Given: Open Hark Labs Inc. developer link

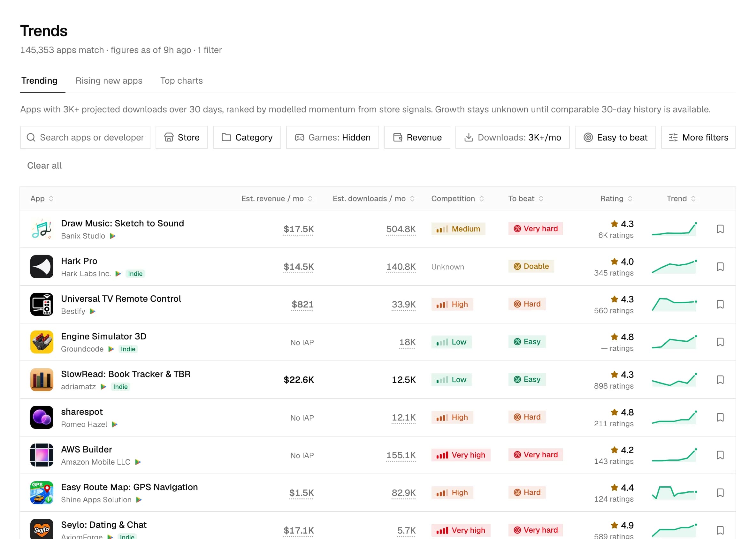Looking at the screenshot, I should (86, 274).
